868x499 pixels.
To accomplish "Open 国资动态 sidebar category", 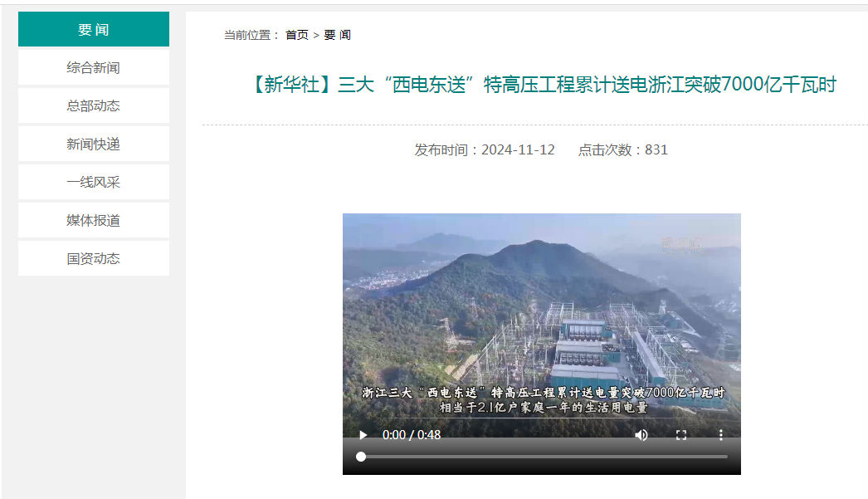I will tap(94, 259).
